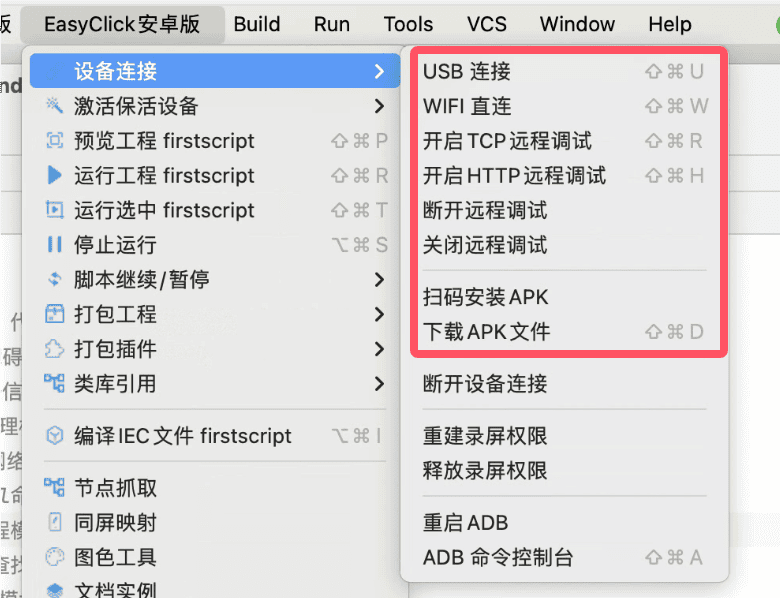Image resolution: width=780 pixels, height=598 pixels.
Task: Expand the 打包插件 submenu arrow
Action: pyautogui.click(x=379, y=349)
